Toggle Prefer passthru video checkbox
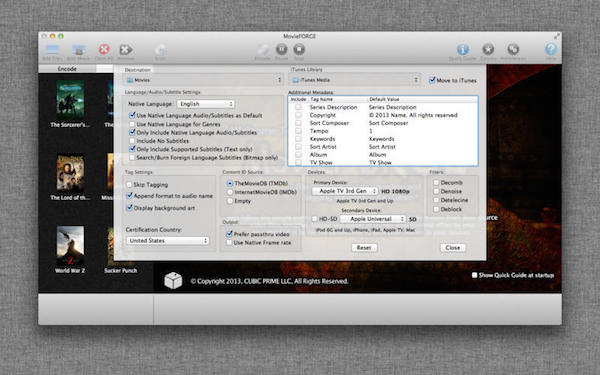This screenshot has width=600, height=375. (x=229, y=234)
